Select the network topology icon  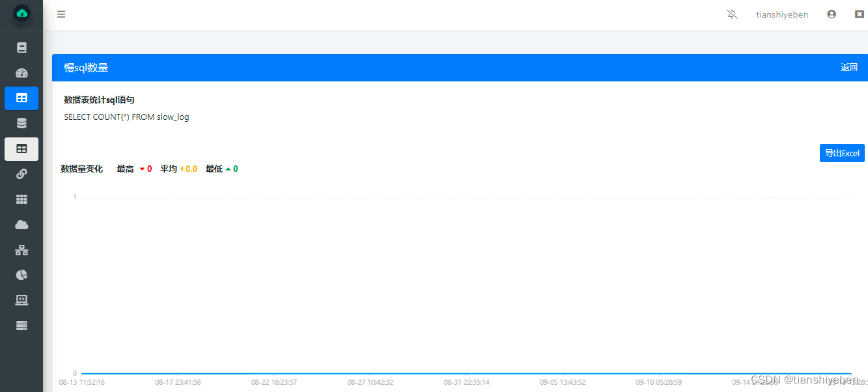pyautogui.click(x=21, y=250)
